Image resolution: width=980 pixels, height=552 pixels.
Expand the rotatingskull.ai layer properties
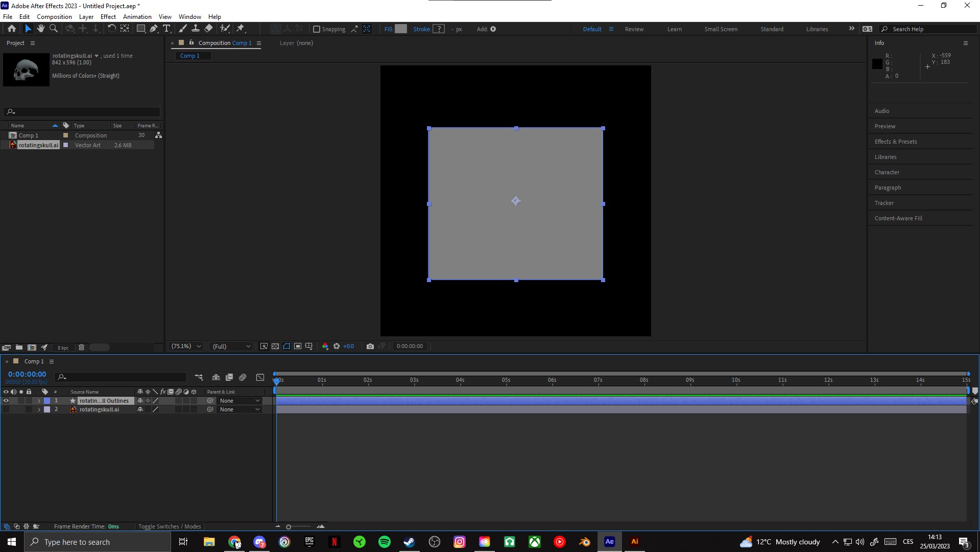coord(39,409)
